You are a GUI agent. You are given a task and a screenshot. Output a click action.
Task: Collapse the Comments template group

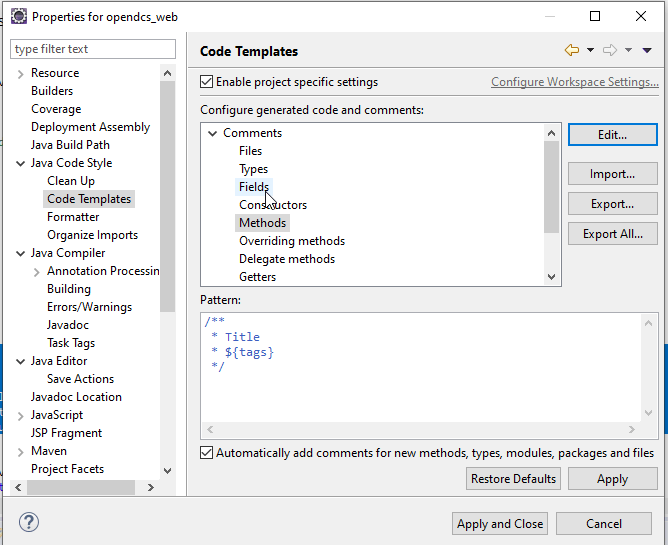pos(212,133)
